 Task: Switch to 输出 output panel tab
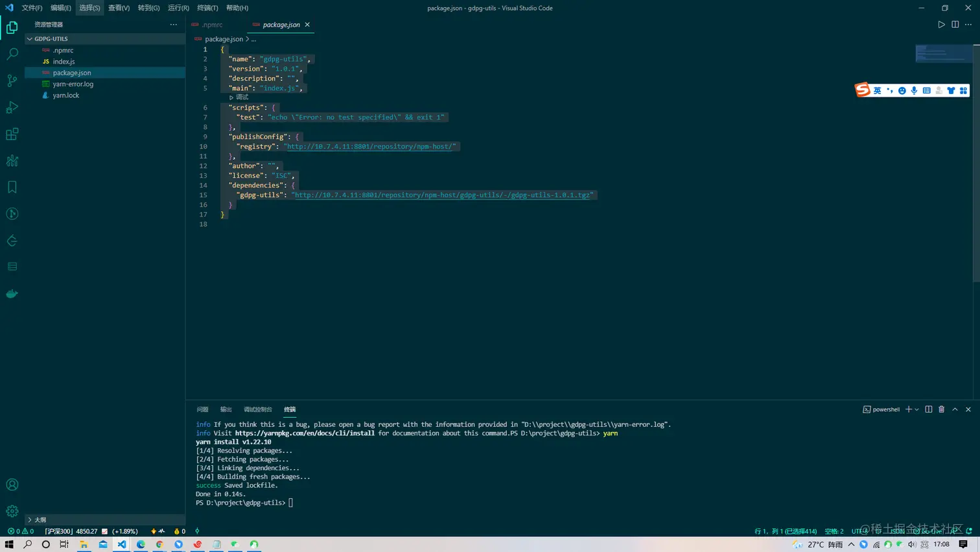(226, 409)
